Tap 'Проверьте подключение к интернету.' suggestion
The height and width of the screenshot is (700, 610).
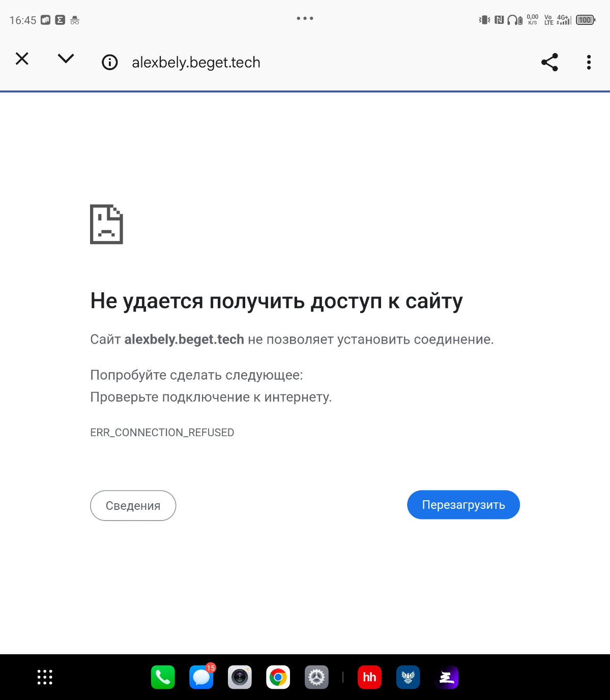(x=211, y=397)
